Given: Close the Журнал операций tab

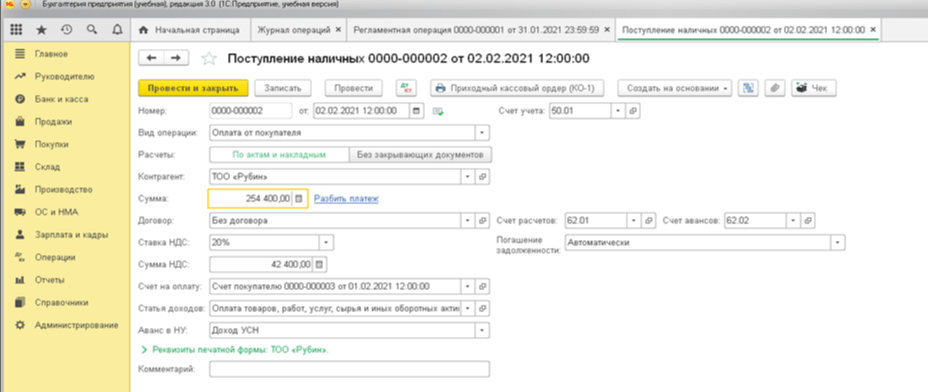Looking at the screenshot, I should (338, 30).
